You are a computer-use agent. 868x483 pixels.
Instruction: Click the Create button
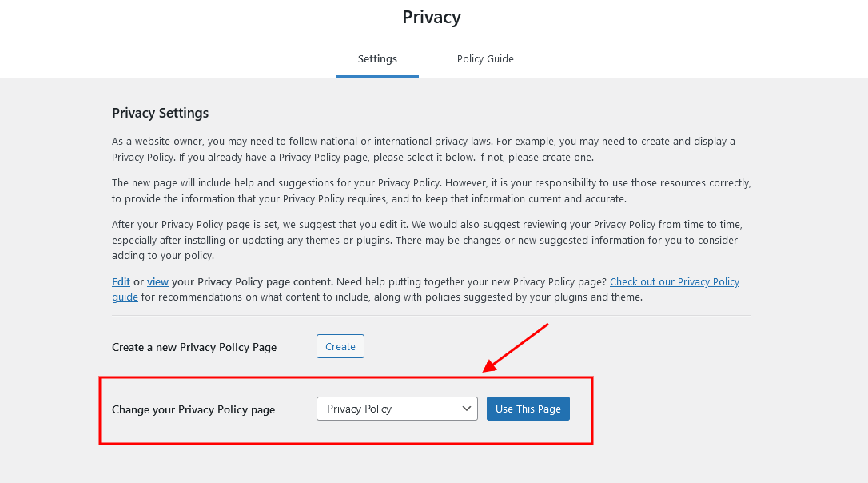[340, 347]
